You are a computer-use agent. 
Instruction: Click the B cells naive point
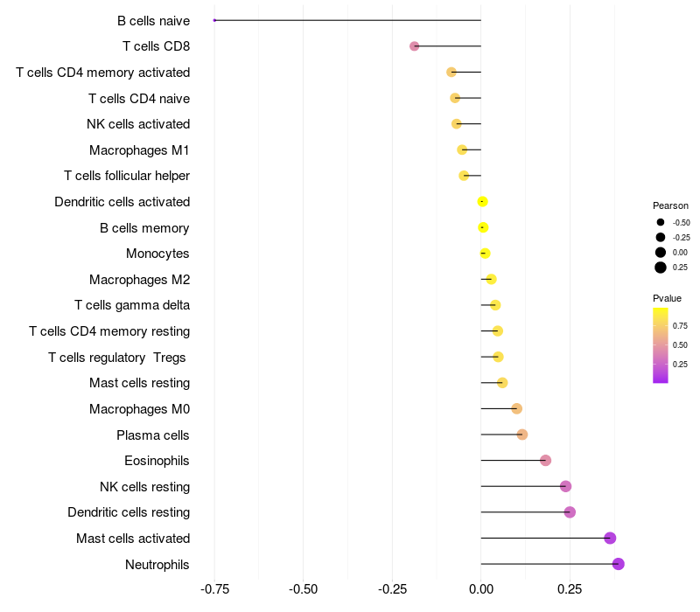click(x=214, y=20)
